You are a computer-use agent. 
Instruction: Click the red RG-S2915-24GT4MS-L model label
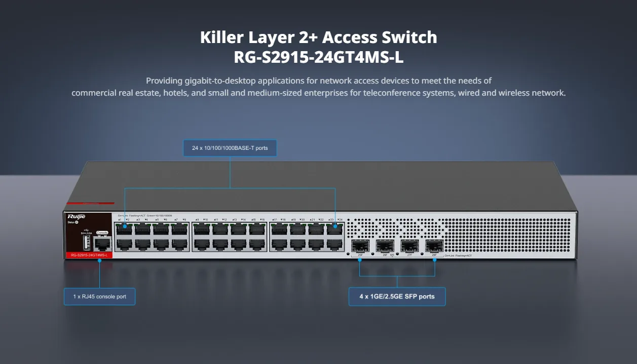click(x=89, y=255)
